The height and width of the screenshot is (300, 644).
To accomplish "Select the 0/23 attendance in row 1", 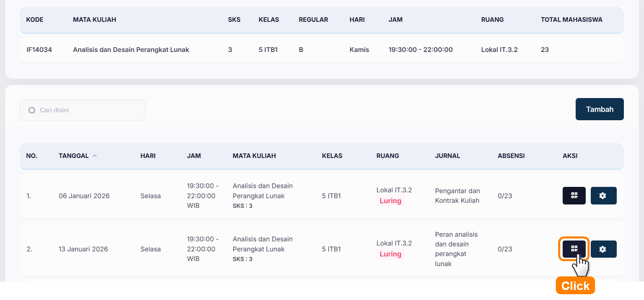I will point(505,196).
